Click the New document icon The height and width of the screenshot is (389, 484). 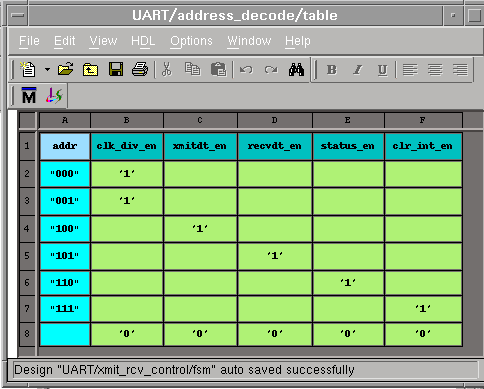point(28,69)
